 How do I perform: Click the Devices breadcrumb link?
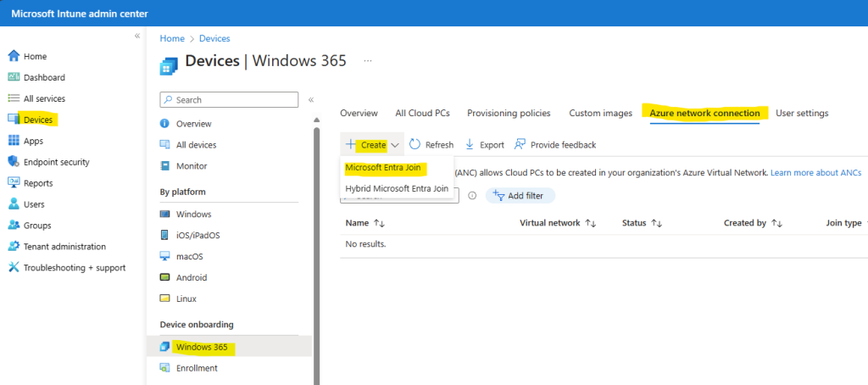214,38
